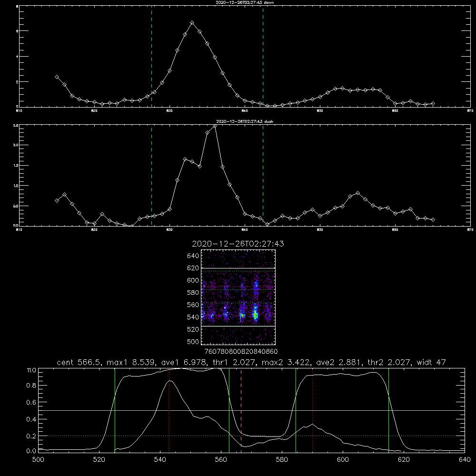Viewport: 476px width, 476px height.
Task: Click the '600' x-axis label of bottom plot
Action: (343, 460)
